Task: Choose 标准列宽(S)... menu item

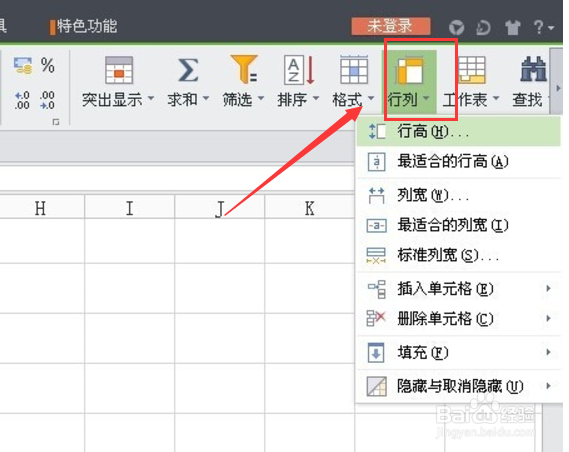Action: 459,255
